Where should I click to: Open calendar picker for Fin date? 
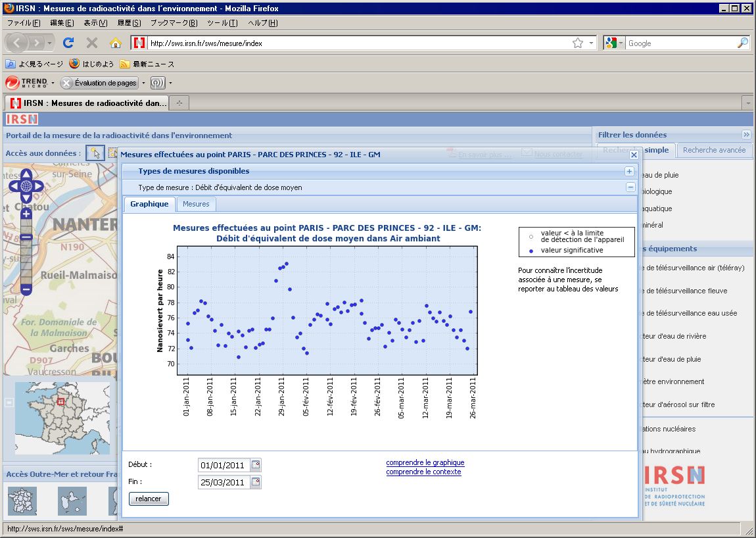point(256,482)
